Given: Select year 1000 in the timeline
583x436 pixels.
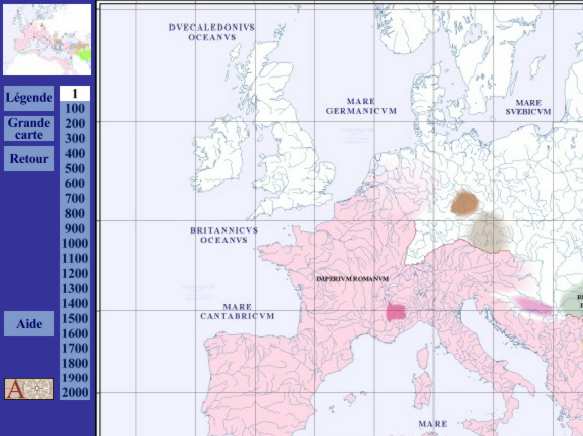Looking at the screenshot, I should [75, 243].
